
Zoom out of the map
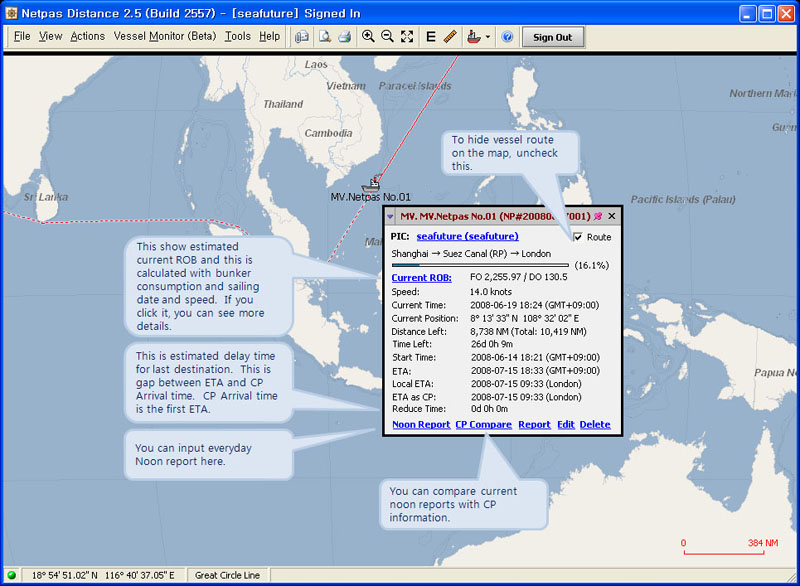[387, 37]
